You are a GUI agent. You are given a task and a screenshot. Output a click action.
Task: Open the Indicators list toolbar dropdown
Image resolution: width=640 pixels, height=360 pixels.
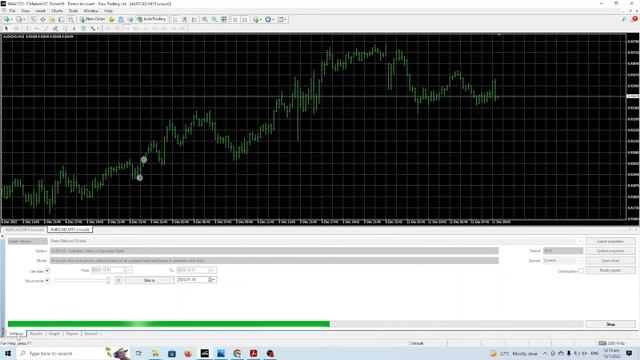pos(257,19)
